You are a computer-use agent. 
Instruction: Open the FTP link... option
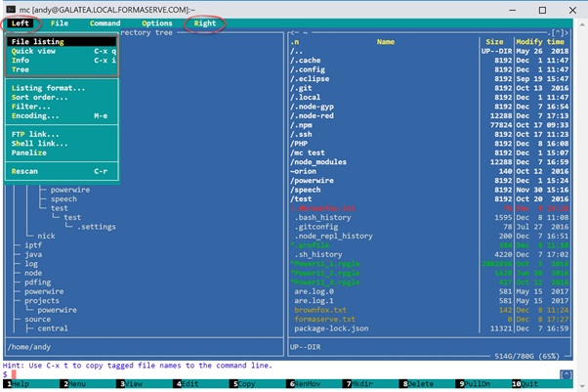coord(35,134)
